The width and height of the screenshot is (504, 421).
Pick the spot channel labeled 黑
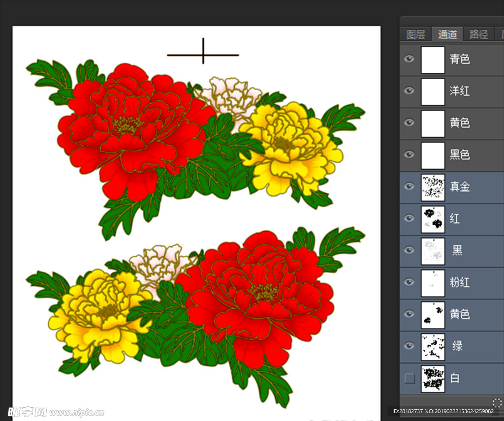457,250
